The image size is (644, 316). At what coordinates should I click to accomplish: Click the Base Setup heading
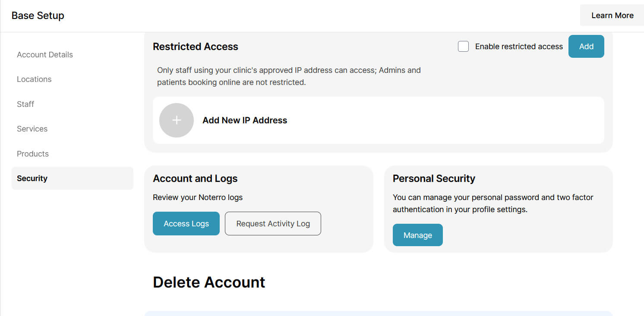coord(38,15)
